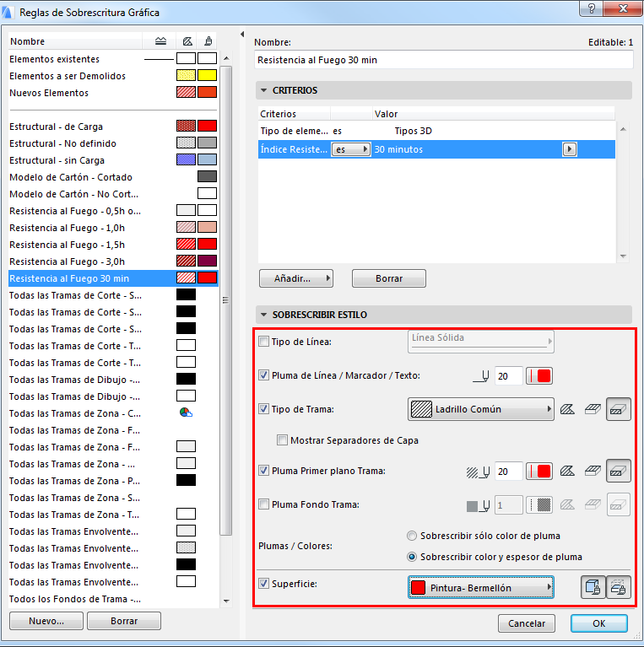Viewport: 644px width, 647px height.
Task: Click the ArchiCAD icon in the title bar
Action: (8, 12)
